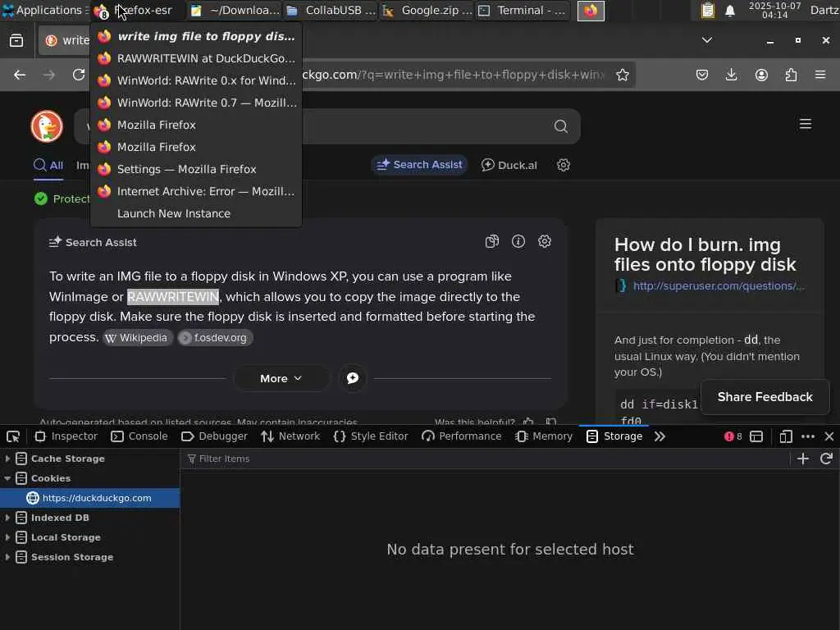The width and height of the screenshot is (840, 630).
Task: Expand the More dropdown in Search Assist
Action: [x=281, y=378]
